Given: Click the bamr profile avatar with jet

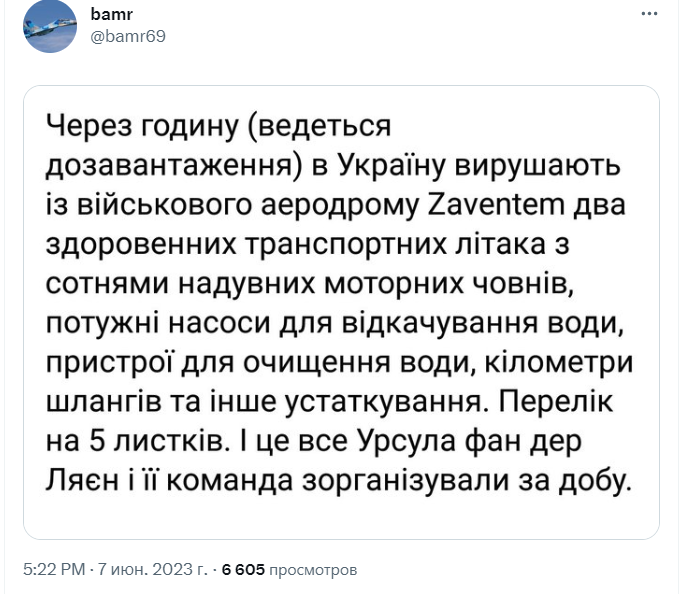Looking at the screenshot, I should (50, 26).
